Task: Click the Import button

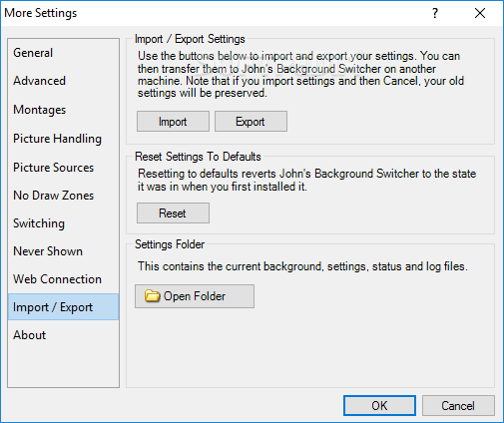Action: pyautogui.click(x=173, y=122)
